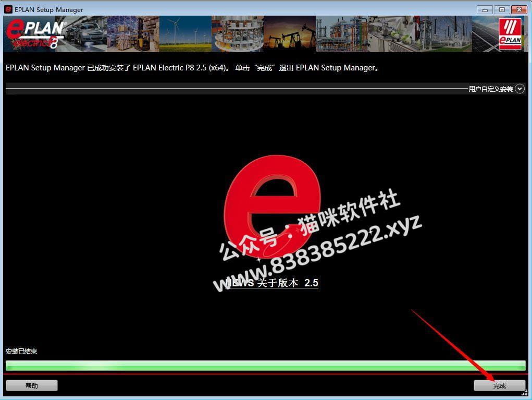The image size is (532, 400).
Task: Click the window resize grip in corner
Action: tap(525, 393)
